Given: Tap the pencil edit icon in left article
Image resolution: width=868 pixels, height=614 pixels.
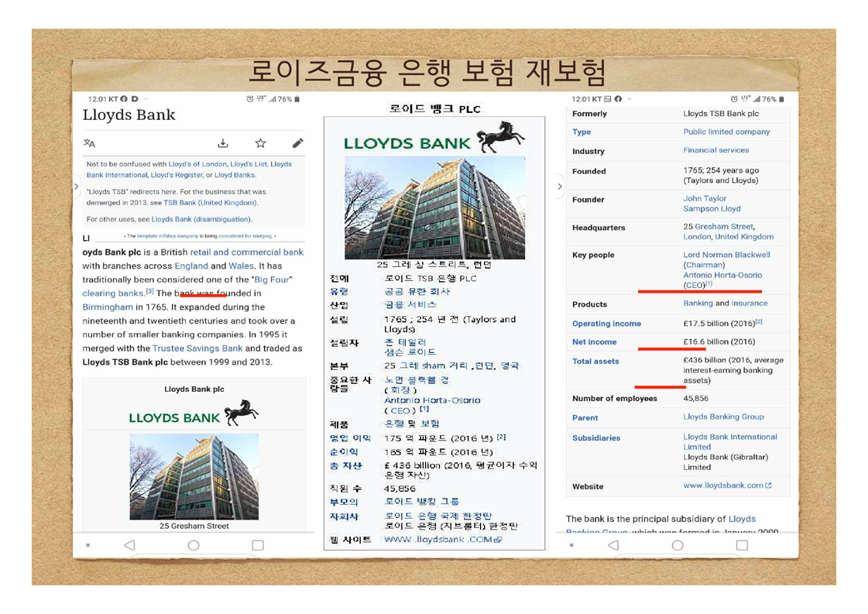Looking at the screenshot, I should tap(298, 143).
